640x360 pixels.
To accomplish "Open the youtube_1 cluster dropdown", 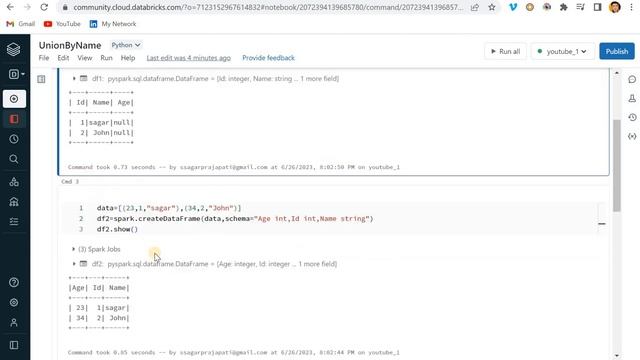I will 562,51.
